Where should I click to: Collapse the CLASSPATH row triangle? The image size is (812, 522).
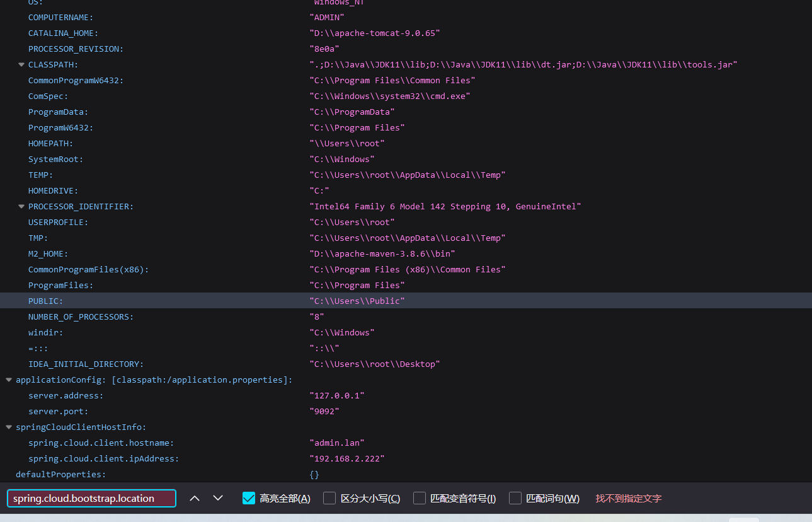[21, 64]
